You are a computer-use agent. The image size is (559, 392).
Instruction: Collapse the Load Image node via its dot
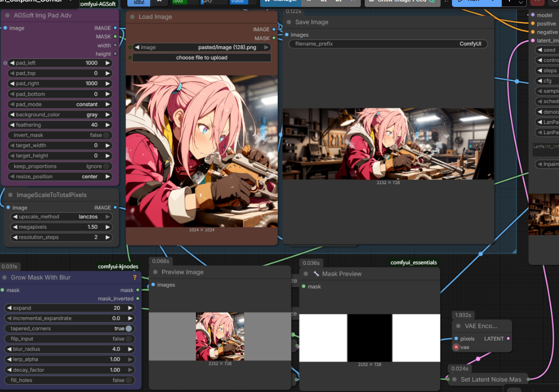pyautogui.click(x=132, y=17)
